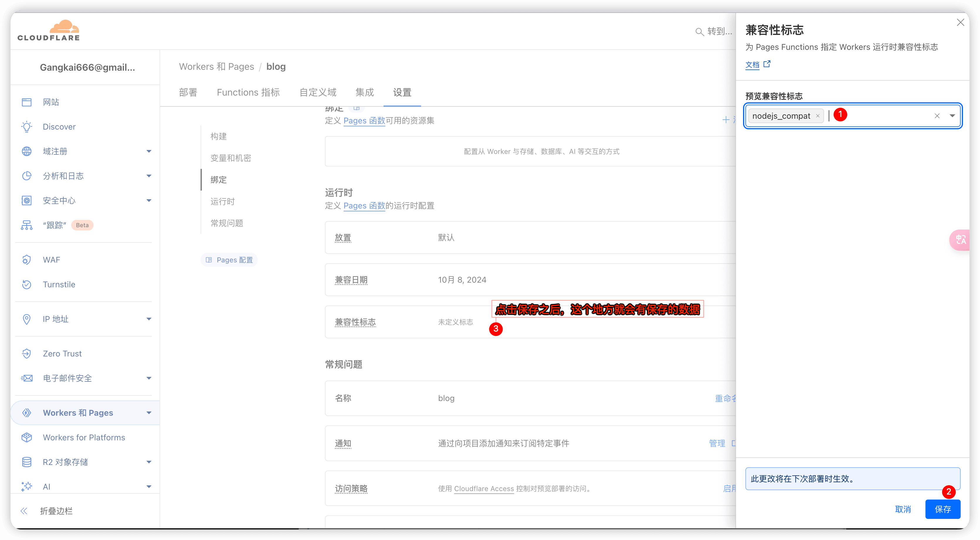Click the 网站 (Website) sidebar icon

(x=27, y=101)
